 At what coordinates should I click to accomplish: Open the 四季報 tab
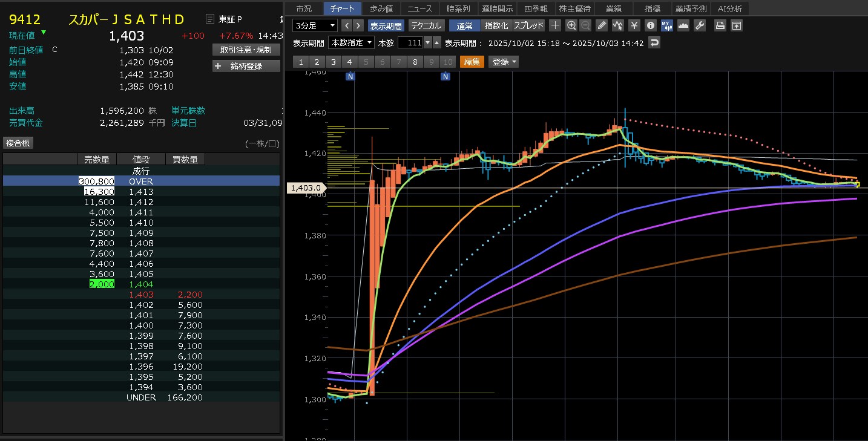point(536,8)
